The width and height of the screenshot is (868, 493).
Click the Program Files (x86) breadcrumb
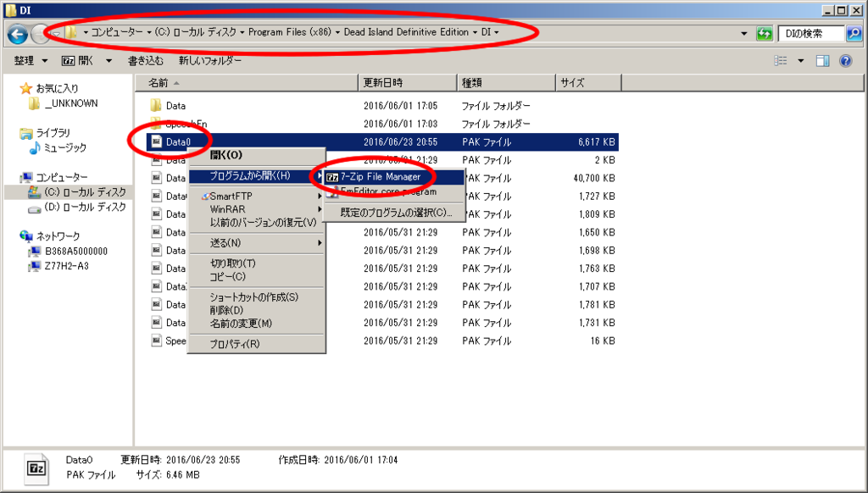point(290,32)
